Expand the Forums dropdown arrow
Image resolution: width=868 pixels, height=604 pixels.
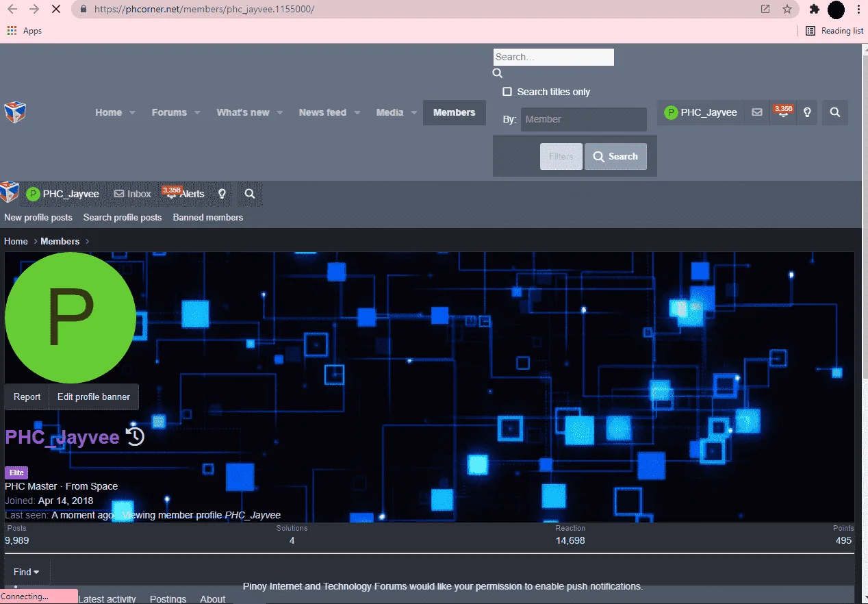(197, 112)
